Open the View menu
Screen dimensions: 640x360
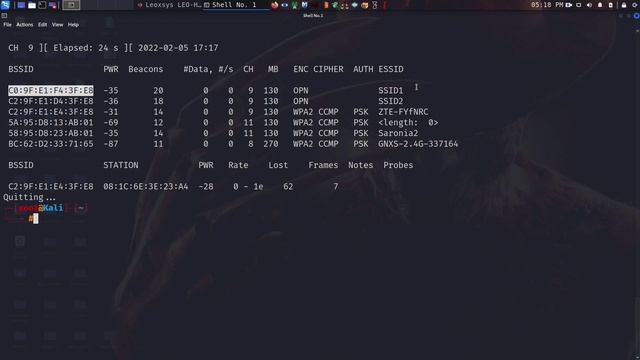(58, 24)
